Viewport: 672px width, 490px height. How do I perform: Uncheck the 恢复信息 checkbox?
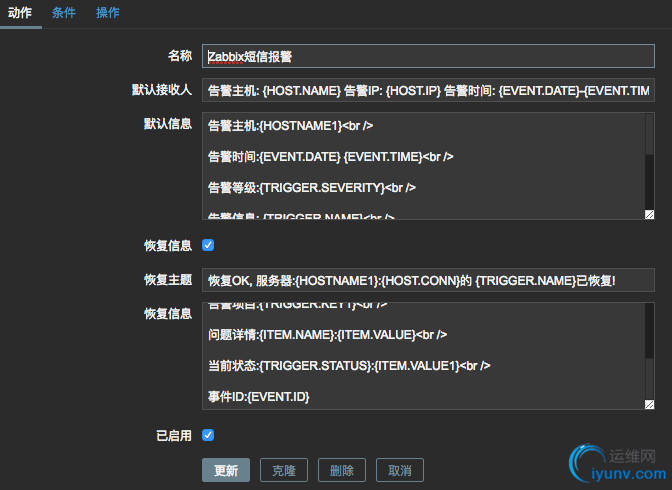coord(208,245)
